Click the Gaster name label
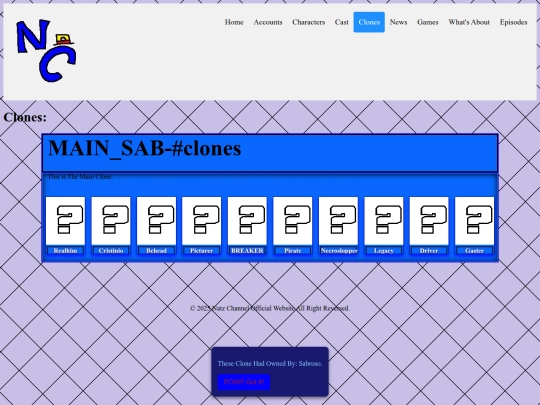This screenshot has height=405, width=540. (475, 251)
